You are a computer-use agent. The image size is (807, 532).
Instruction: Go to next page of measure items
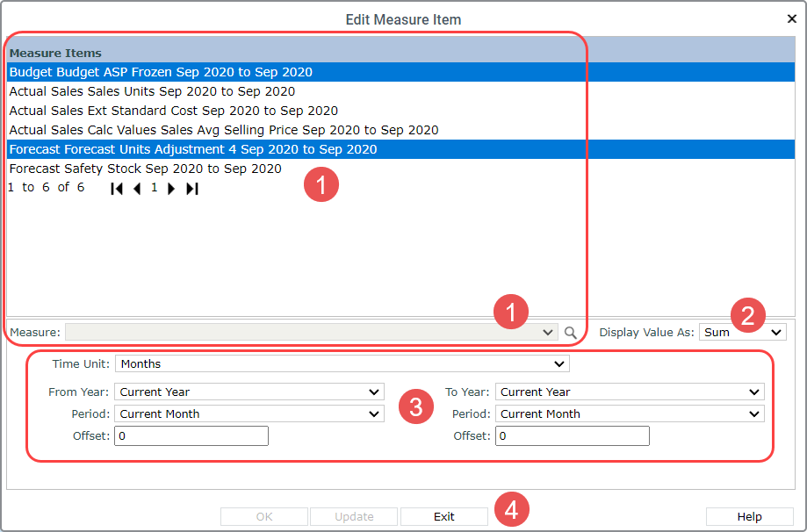pyautogui.click(x=171, y=189)
